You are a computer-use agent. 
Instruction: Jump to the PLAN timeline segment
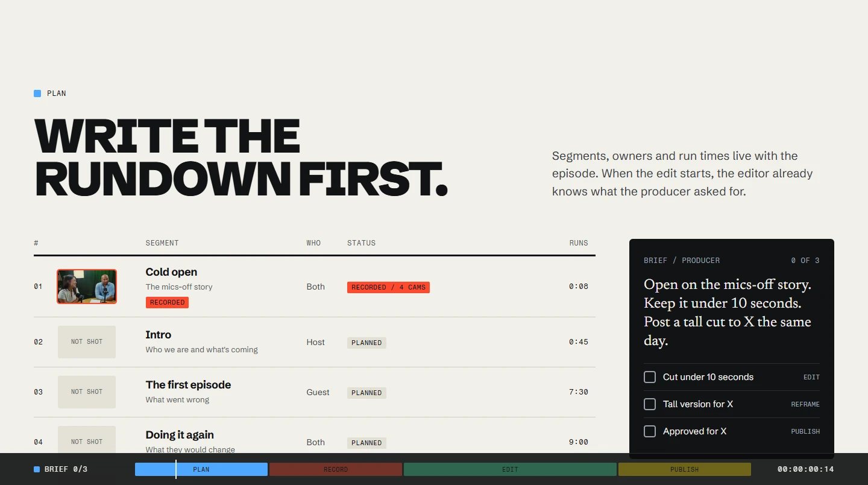pos(201,469)
